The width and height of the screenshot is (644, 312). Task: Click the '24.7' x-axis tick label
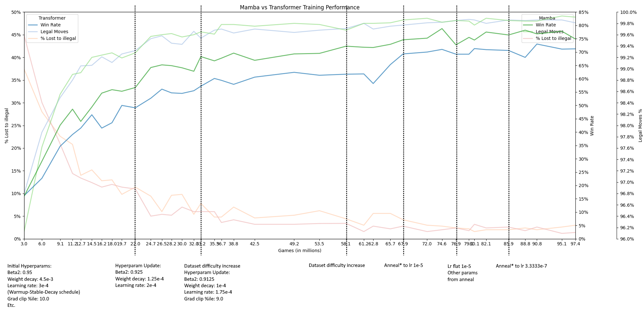(151, 244)
